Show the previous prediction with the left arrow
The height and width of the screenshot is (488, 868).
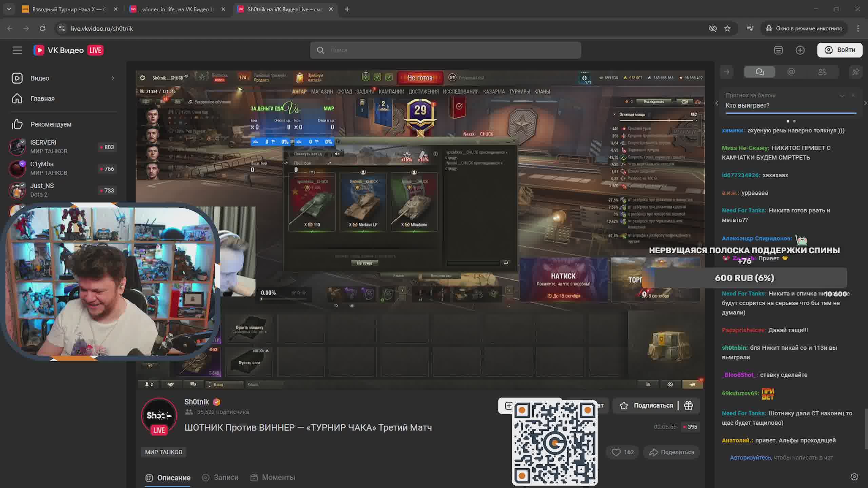pyautogui.click(x=717, y=103)
